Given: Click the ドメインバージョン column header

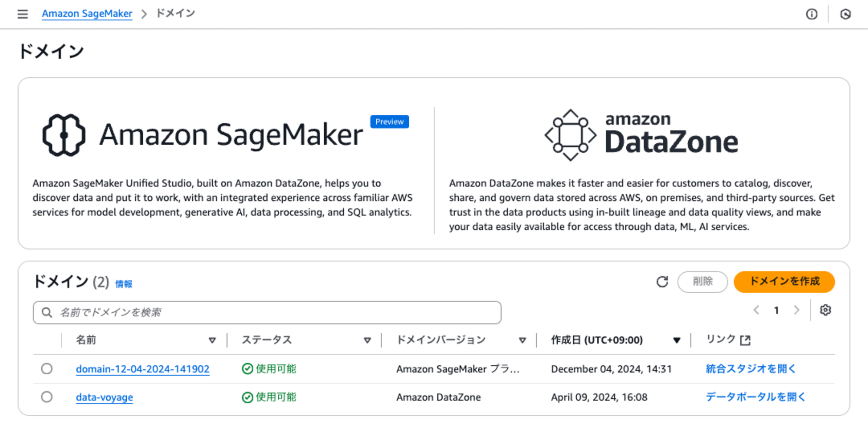Looking at the screenshot, I should coord(441,340).
